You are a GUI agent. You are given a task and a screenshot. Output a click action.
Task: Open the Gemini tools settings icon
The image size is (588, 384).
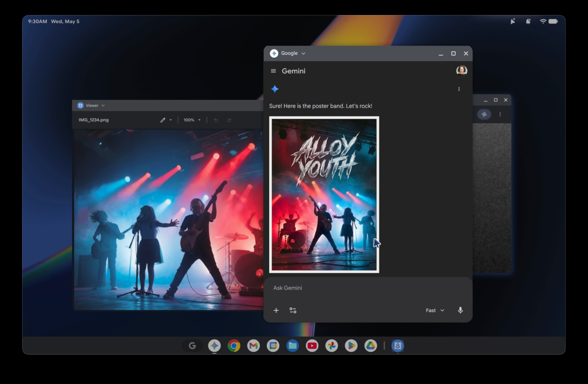(x=293, y=310)
